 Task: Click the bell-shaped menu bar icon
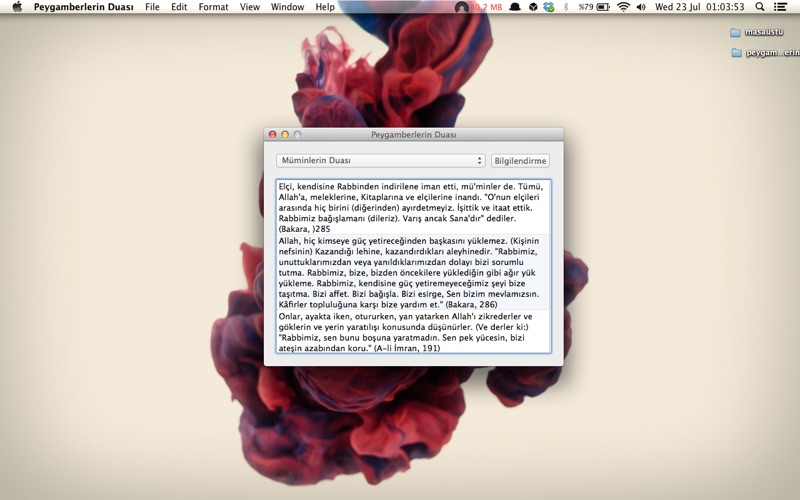pos(515,7)
